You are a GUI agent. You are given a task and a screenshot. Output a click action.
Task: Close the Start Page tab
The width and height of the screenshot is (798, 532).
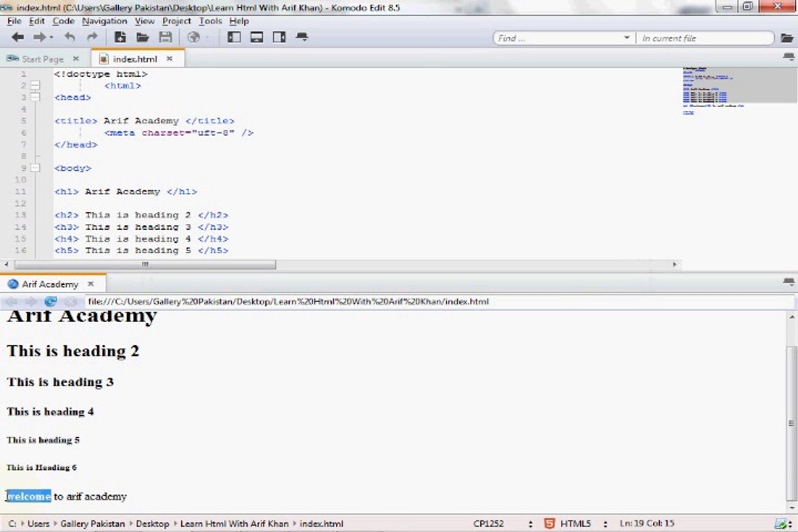tap(76, 58)
